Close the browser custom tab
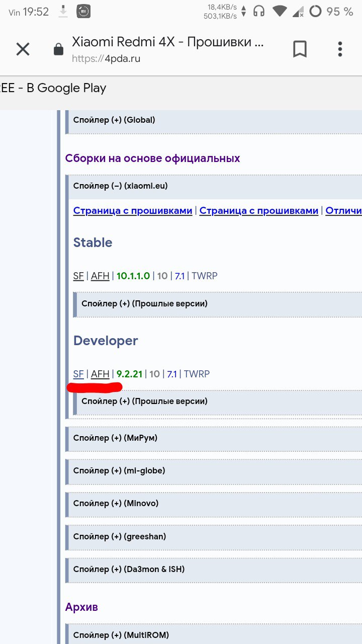Image resolution: width=362 pixels, height=644 pixels. (23, 49)
